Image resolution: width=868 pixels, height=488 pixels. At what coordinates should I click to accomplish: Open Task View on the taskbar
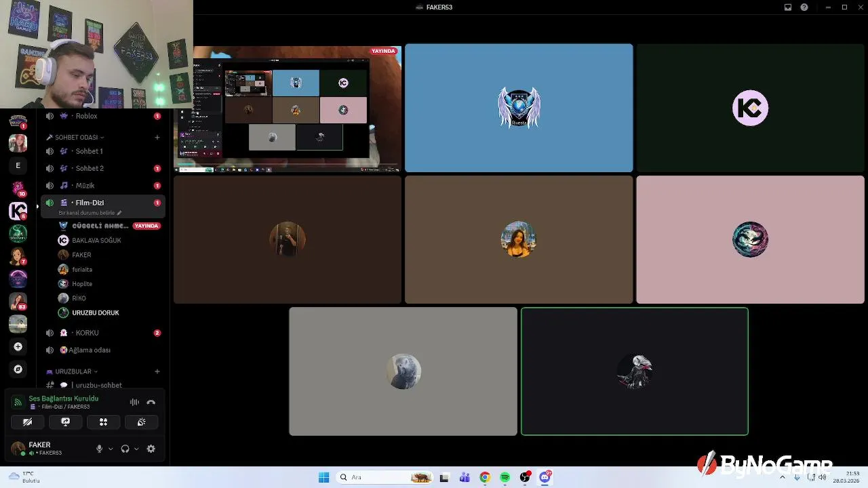(444, 478)
